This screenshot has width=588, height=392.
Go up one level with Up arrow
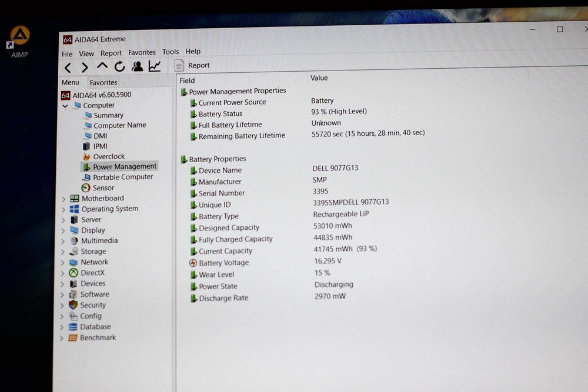pyautogui.click(x=102, y=66)
